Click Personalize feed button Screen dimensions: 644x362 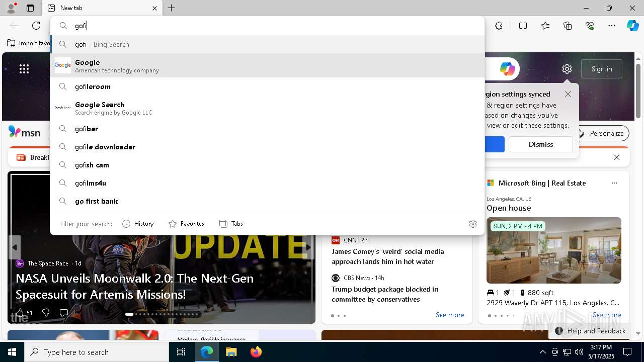[x=601, y=133]
